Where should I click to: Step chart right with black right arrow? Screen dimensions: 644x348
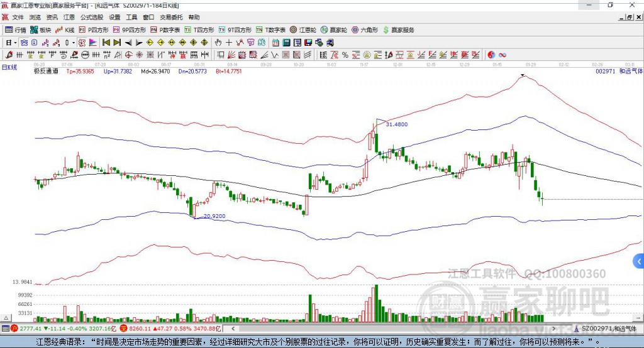click(x=139, y=43)
